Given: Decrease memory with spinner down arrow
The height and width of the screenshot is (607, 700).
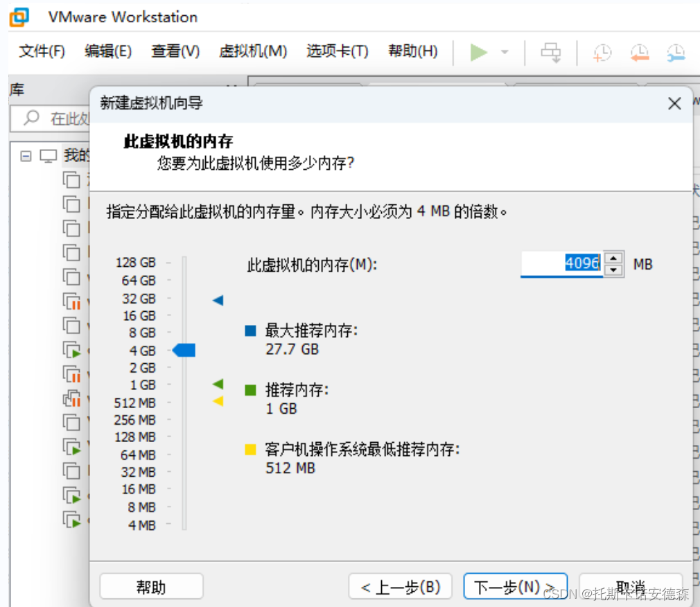Looking at the screenshot, I should (613, 270).
